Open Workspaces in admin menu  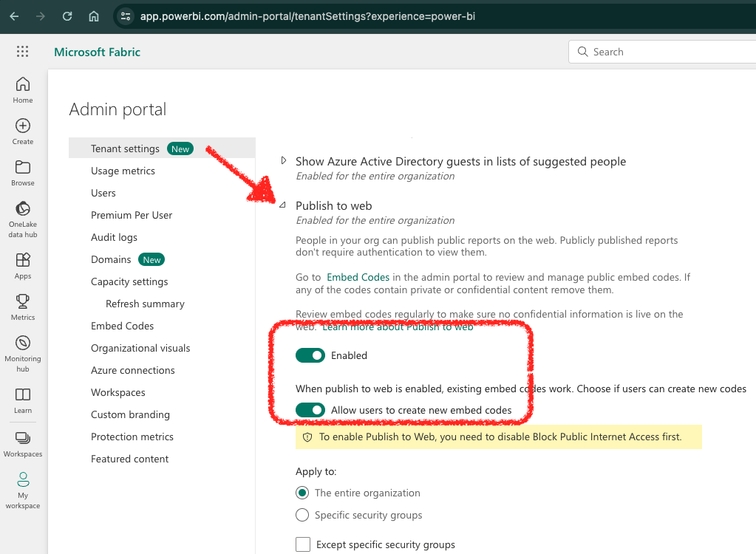click(x=118, y=393)
